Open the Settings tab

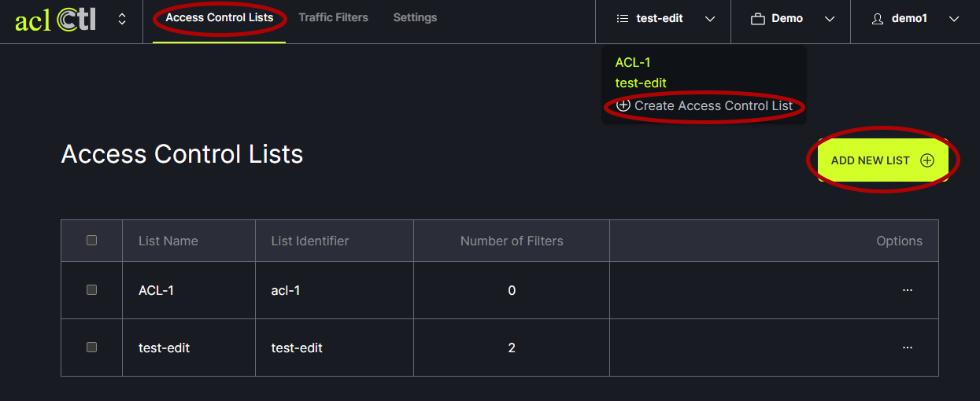[415, 17]
